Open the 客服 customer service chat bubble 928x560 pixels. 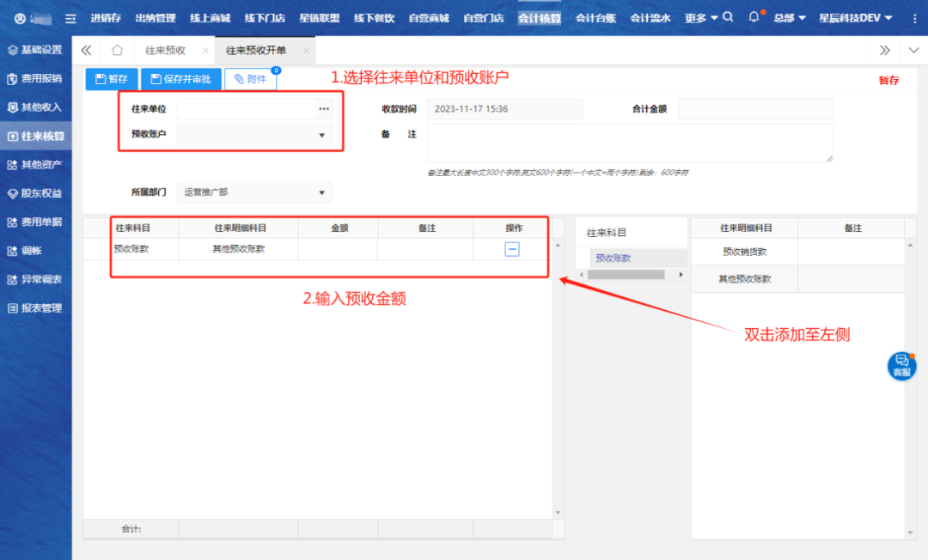[x=901, y=366]
